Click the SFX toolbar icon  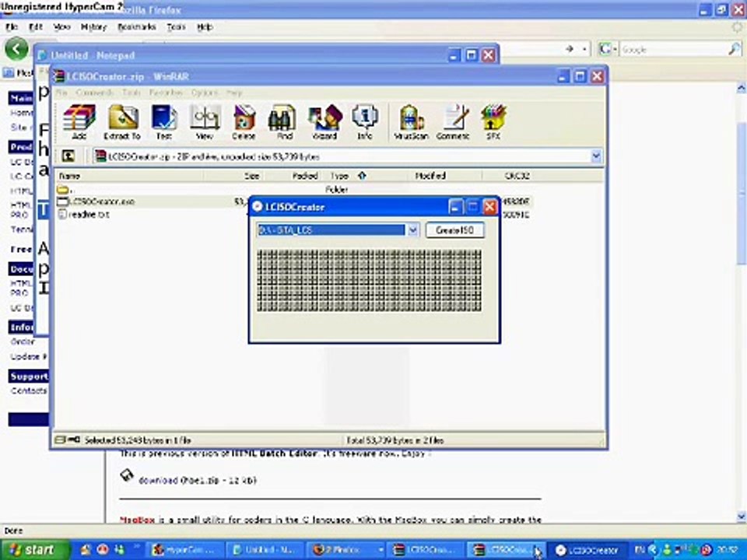pos(493,122)
